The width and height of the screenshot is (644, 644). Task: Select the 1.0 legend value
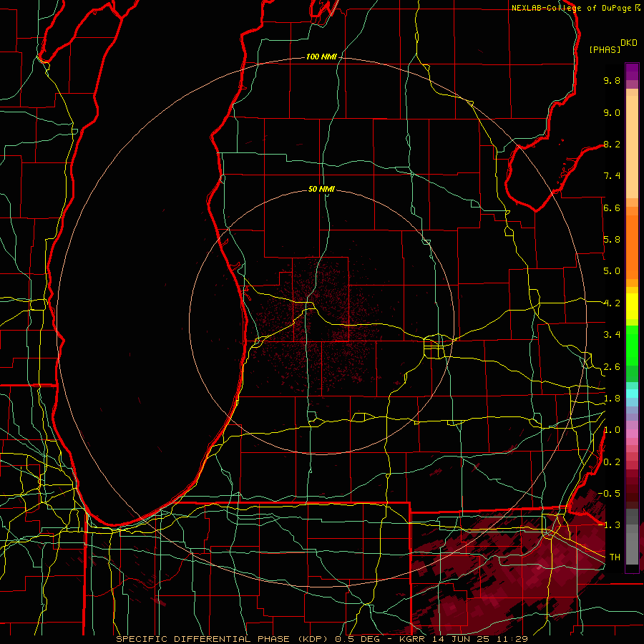pos(612,430)
